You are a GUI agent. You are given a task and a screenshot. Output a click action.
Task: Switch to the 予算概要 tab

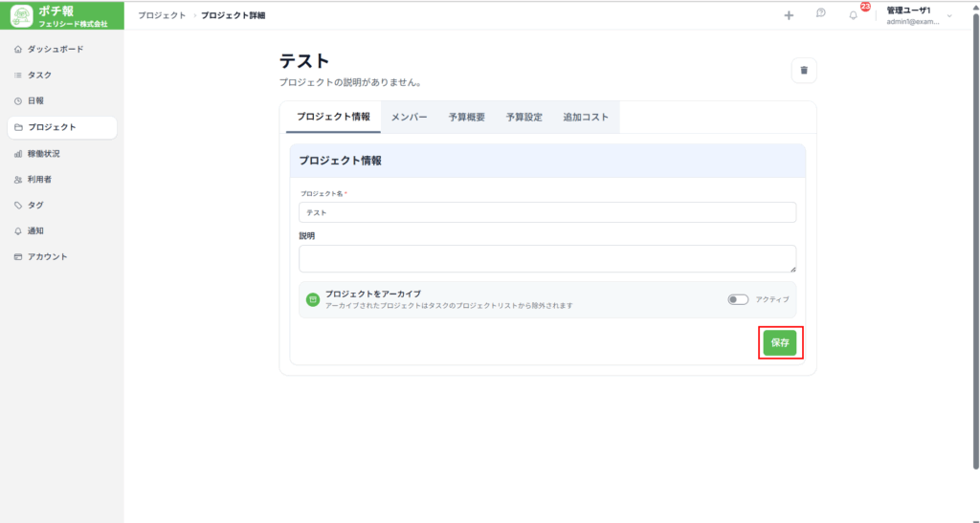[x=466, y=117]
